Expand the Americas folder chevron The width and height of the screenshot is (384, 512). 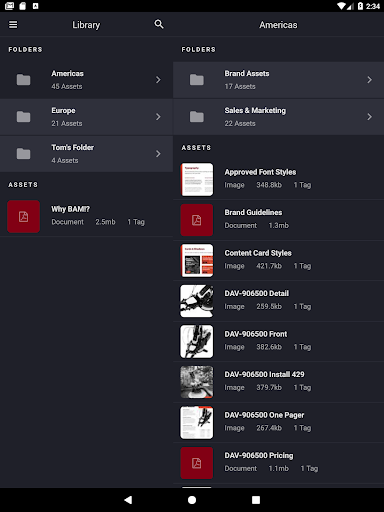158,80
